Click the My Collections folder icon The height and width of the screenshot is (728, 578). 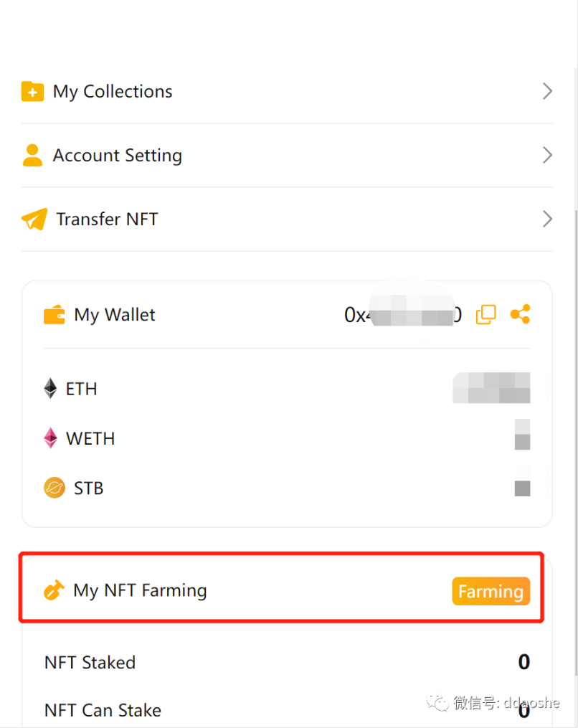click(32, 92)
